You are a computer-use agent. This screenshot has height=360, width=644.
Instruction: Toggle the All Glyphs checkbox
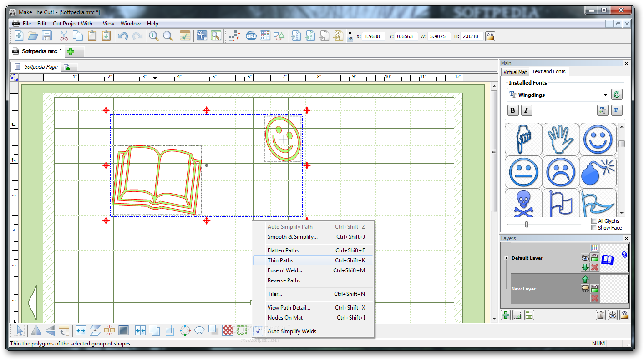[594, 221]
